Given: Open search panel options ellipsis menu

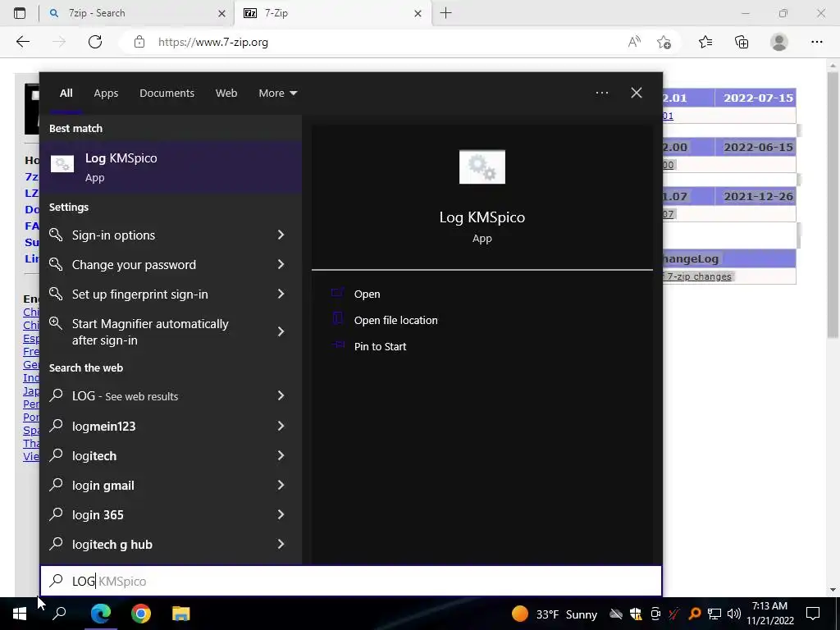Looking at the screenshot, I should tap(601, 93).
